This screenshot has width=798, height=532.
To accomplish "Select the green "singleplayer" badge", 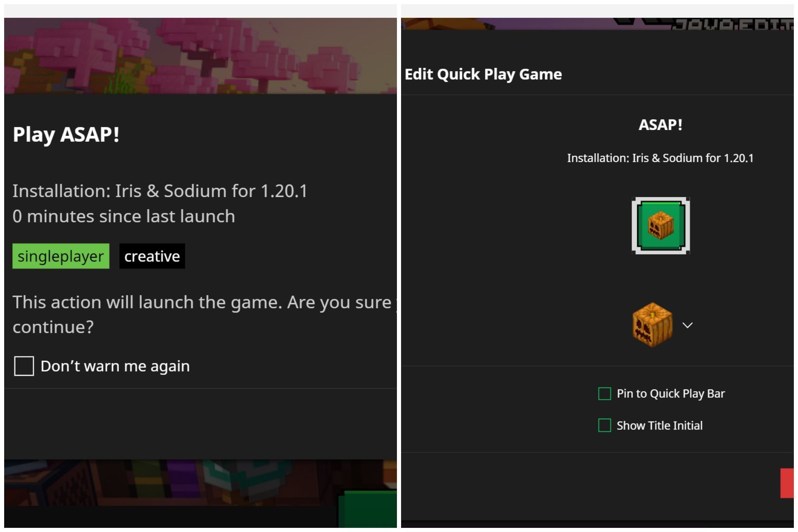I will click(x=61, y=256).
